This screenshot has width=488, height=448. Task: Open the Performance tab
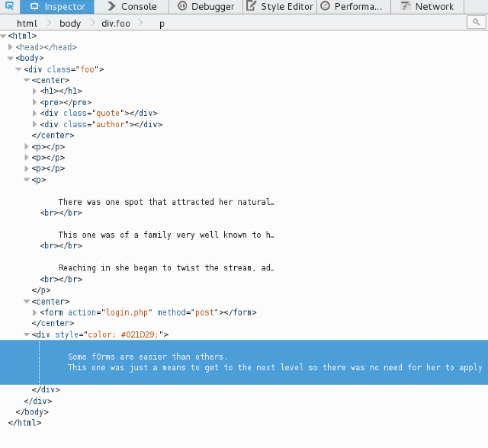tap(354, 7)
